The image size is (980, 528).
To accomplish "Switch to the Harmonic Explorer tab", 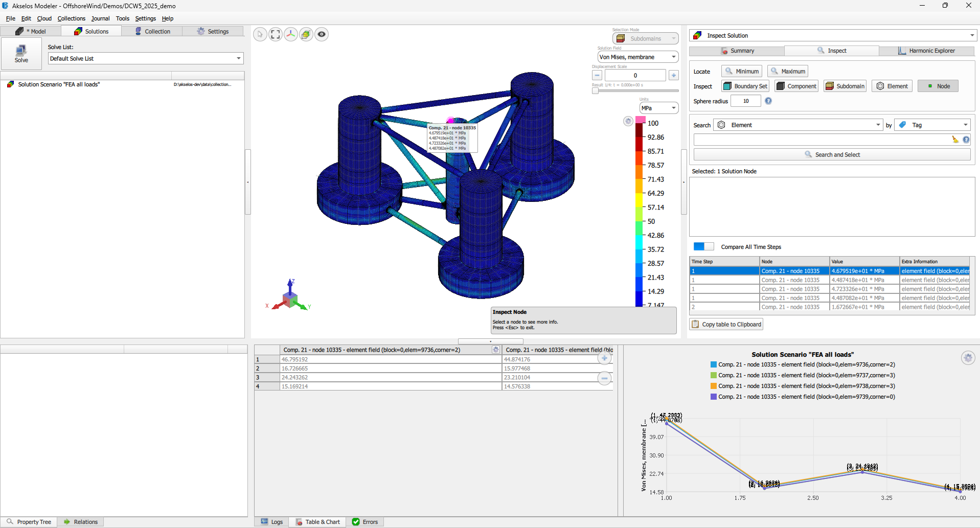I will (926, 51).
